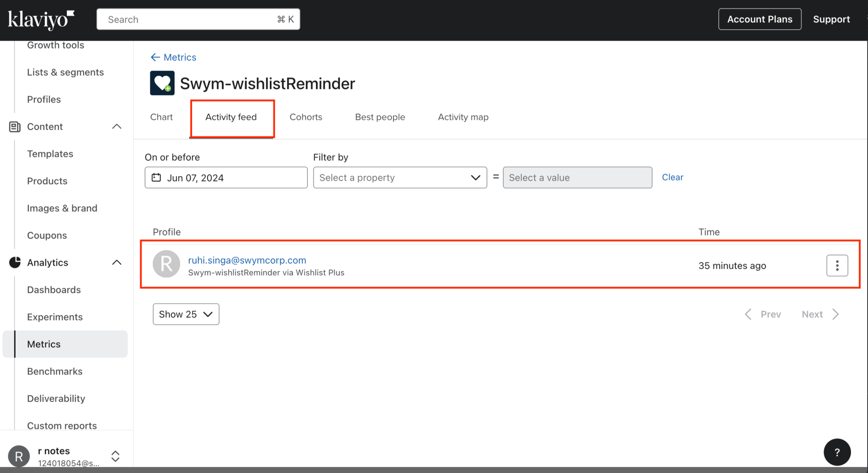Click the Account Plans button
Image resolution: width=868 pixels, height=473 pixels.
tap(760, 19)
